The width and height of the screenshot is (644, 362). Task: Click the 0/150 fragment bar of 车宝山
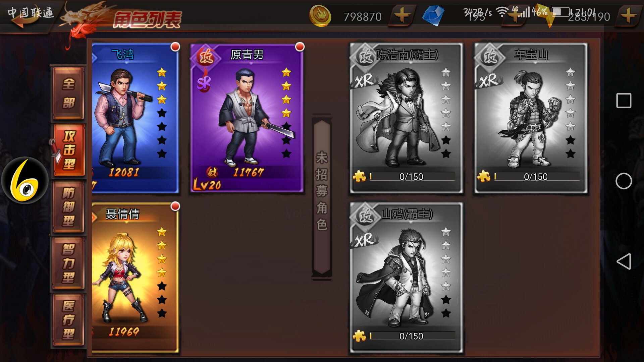point(536,176)
